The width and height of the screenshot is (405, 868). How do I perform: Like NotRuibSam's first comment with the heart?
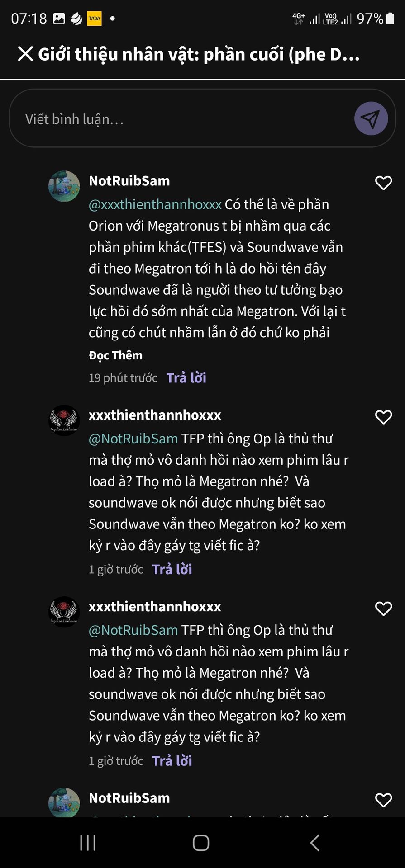point(383,183)
